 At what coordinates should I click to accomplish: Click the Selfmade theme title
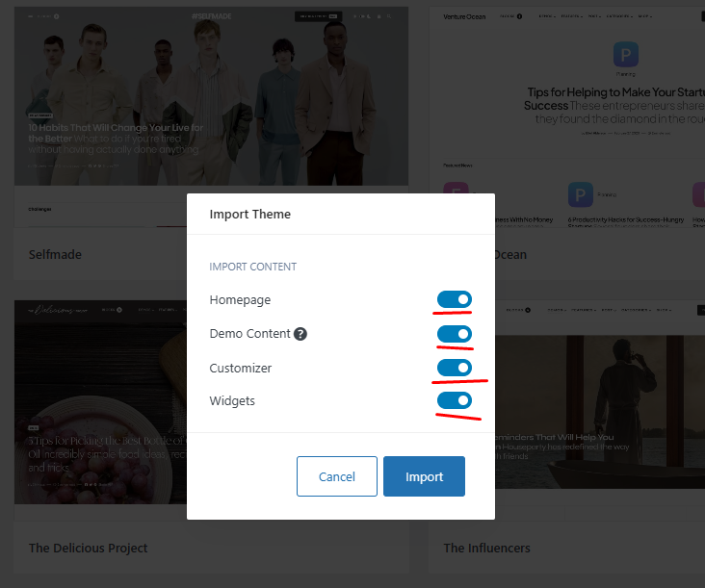[x=55, y=255]
